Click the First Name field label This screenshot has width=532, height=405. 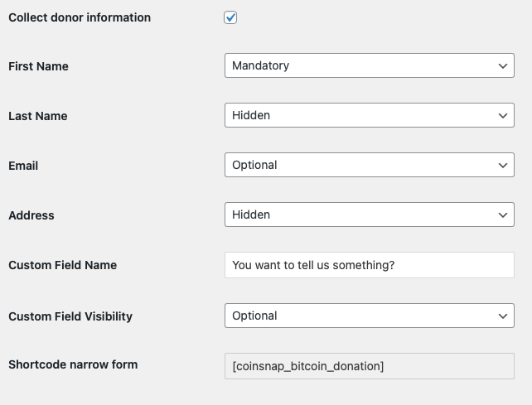click(x=38, y=66)
